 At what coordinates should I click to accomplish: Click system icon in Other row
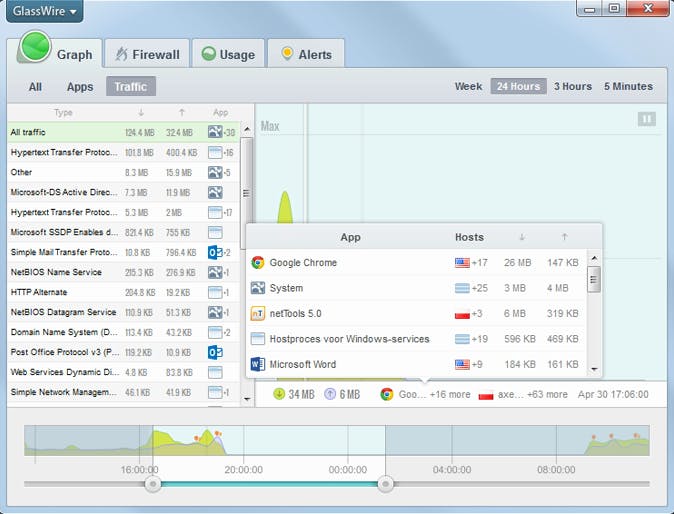215,172
